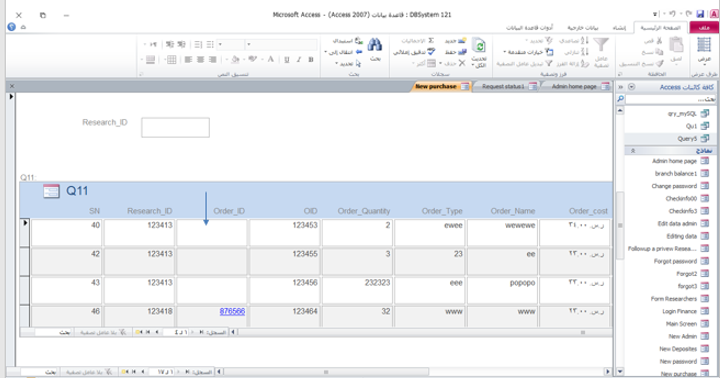This screenshot has height=378, width=720.
Task: Switch to External Data ribbon tab
Action: click(x=583, y=28)
